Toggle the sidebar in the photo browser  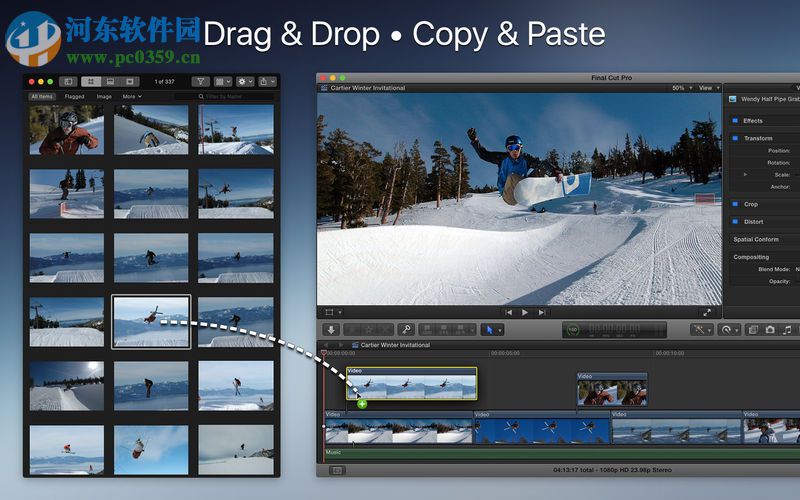pyautogui.click(x=68, y=82)
